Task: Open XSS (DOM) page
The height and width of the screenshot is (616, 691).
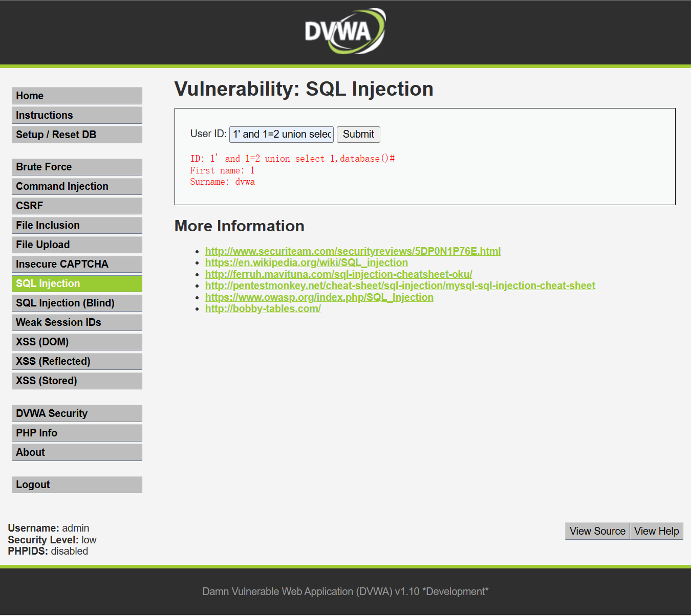Action: point(77,342)
